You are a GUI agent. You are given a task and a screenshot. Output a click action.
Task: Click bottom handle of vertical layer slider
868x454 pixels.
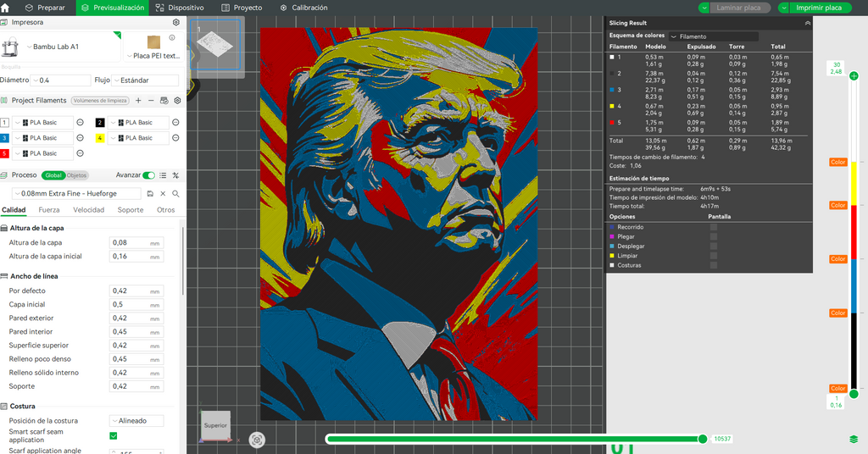pos(854,394)
